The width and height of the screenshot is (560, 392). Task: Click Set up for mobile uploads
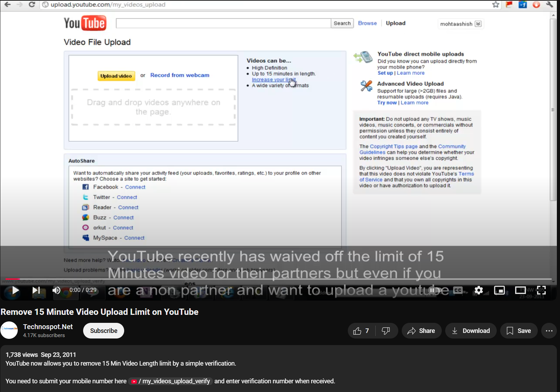point(385,73)
